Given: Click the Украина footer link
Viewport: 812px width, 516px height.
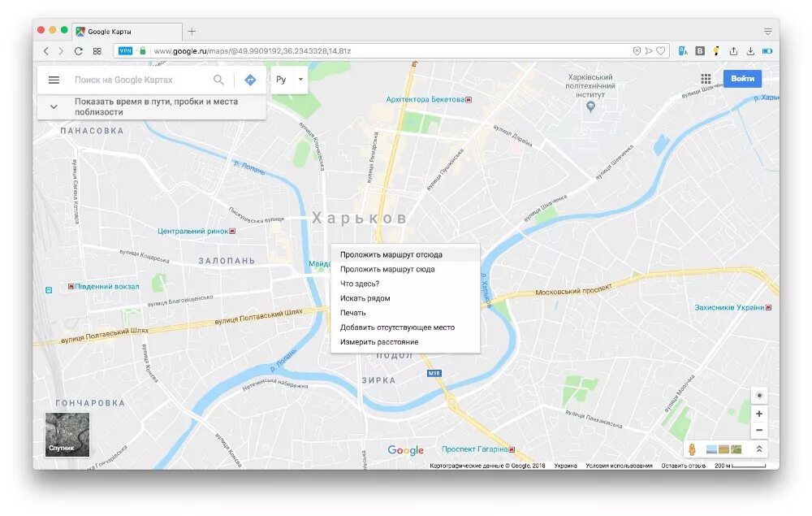Looking at the screenshot, I should [565, 466].
